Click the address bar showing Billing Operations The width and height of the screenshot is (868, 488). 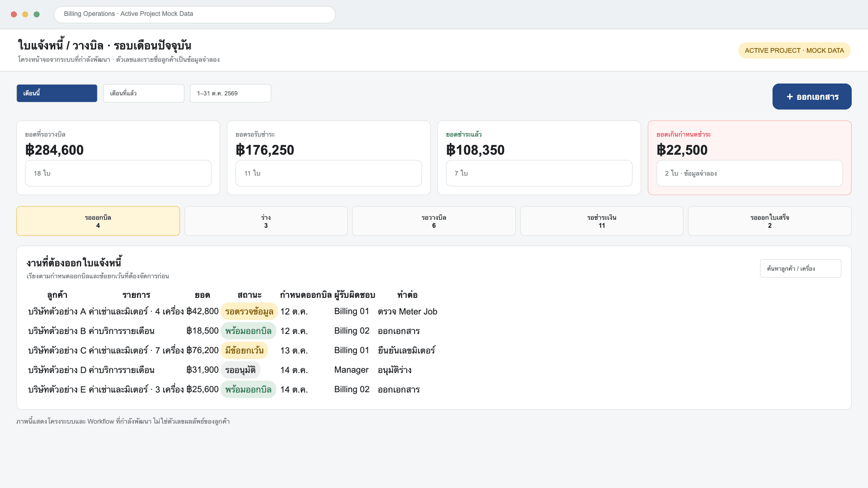(x=195, y=14)
